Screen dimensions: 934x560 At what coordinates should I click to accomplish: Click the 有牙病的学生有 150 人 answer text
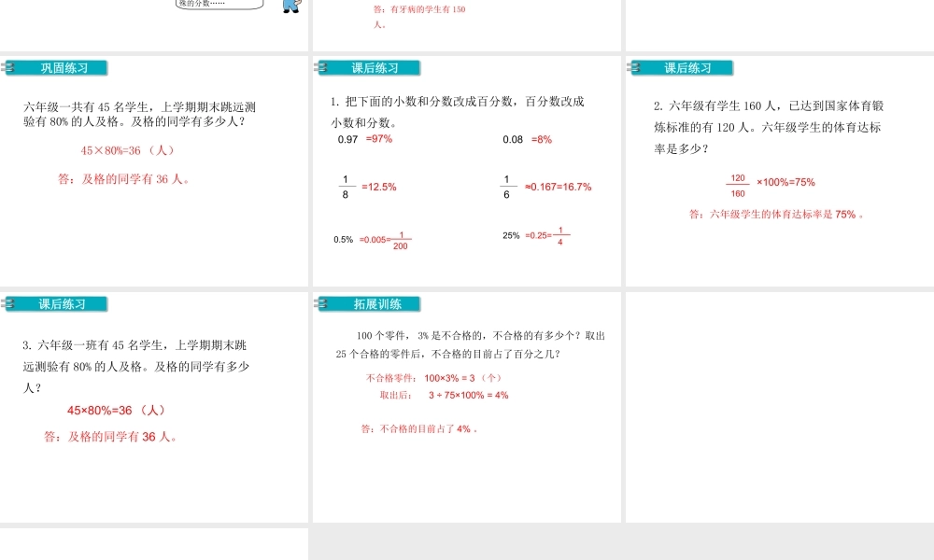(417, 17)
